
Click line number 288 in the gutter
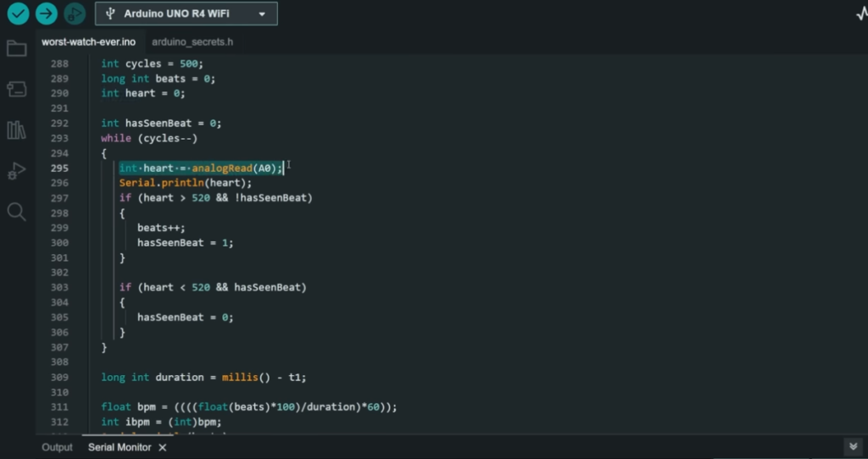(59, 64)
